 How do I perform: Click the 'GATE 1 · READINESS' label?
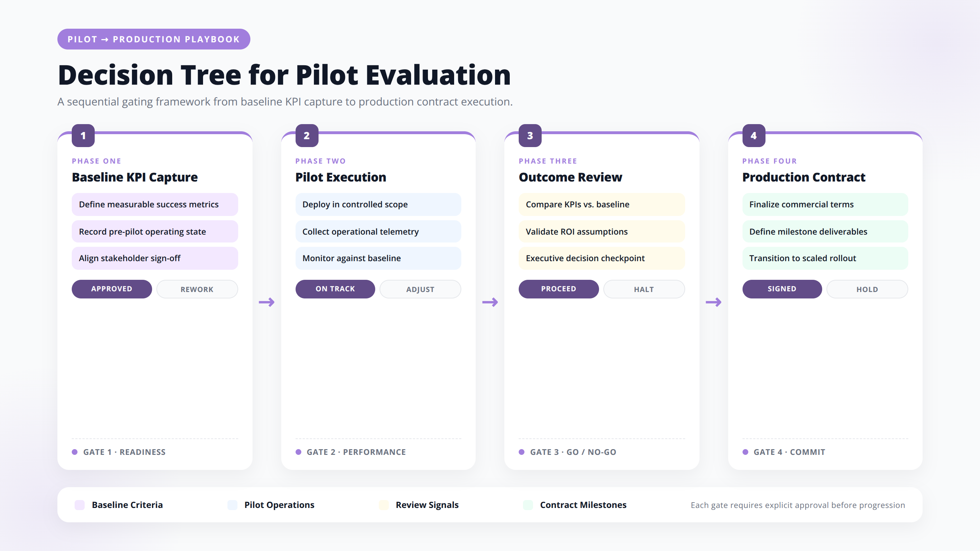[x=124, y=452]
